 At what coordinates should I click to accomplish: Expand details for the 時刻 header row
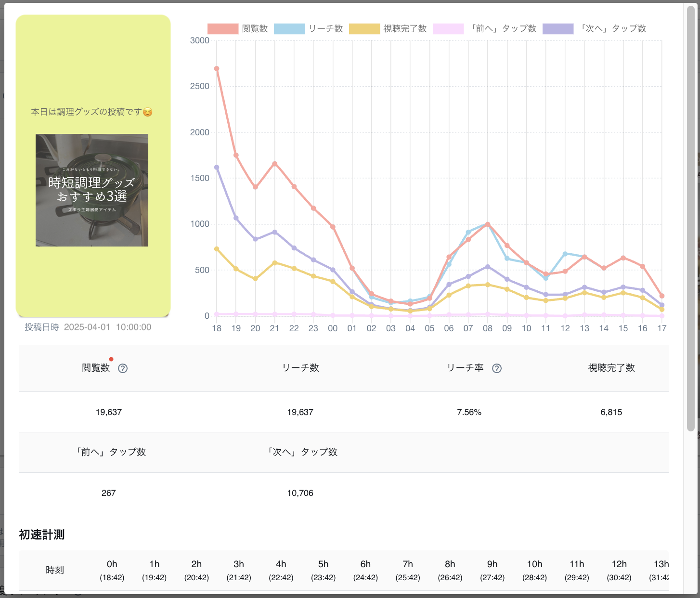55,570
